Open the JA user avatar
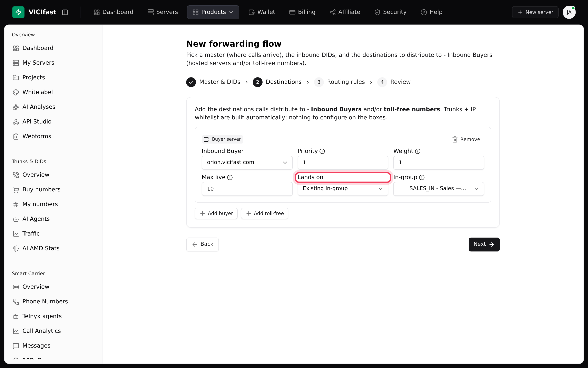Image resolution: width=588 pixels, height=368 pixels. [569, 12]
